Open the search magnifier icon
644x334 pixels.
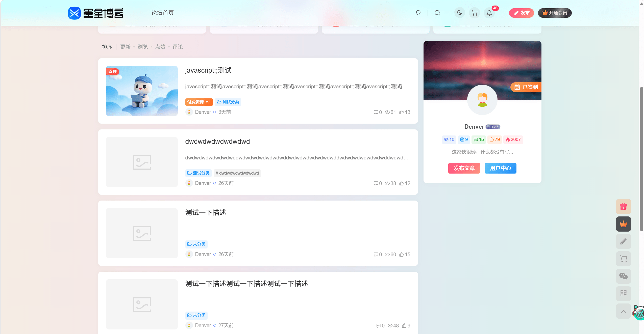click(x=437, y=13)
